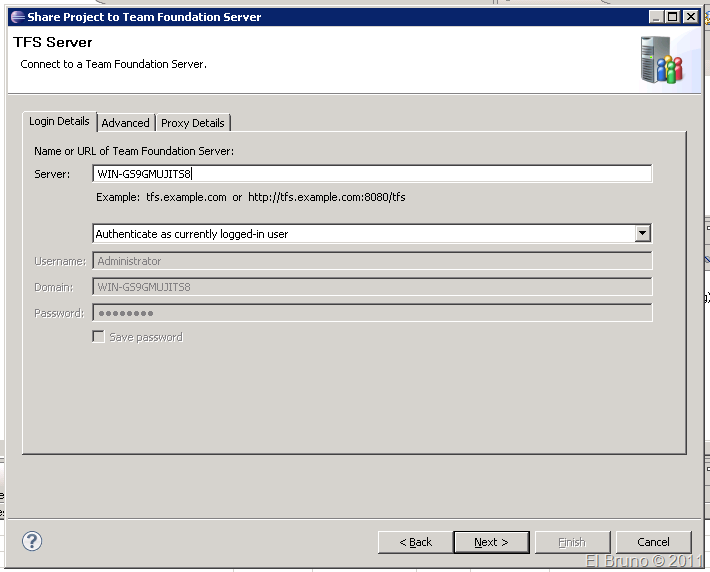Go back with the < Back button
The image size is (710, 572).
coord(415,542)
